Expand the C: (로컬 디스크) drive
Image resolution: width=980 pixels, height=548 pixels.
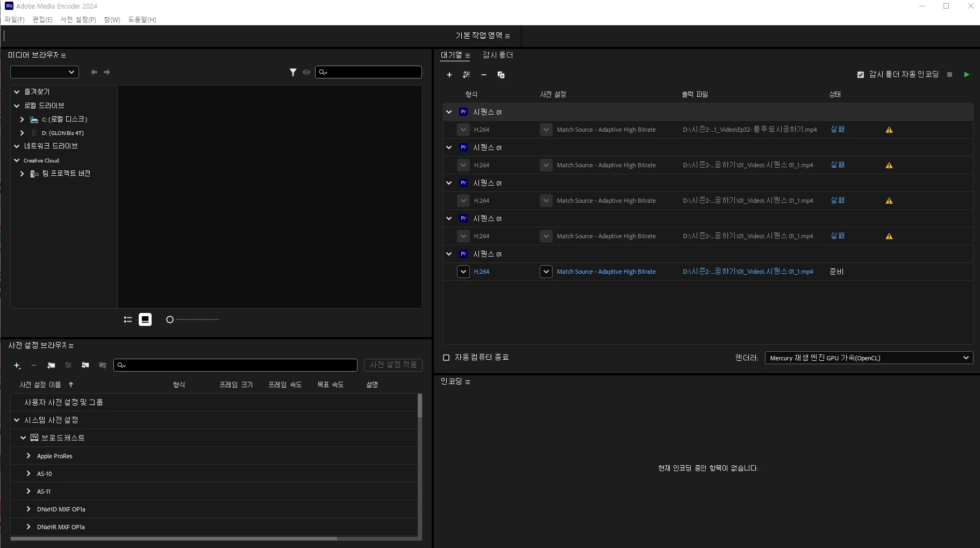click(22, 119)
